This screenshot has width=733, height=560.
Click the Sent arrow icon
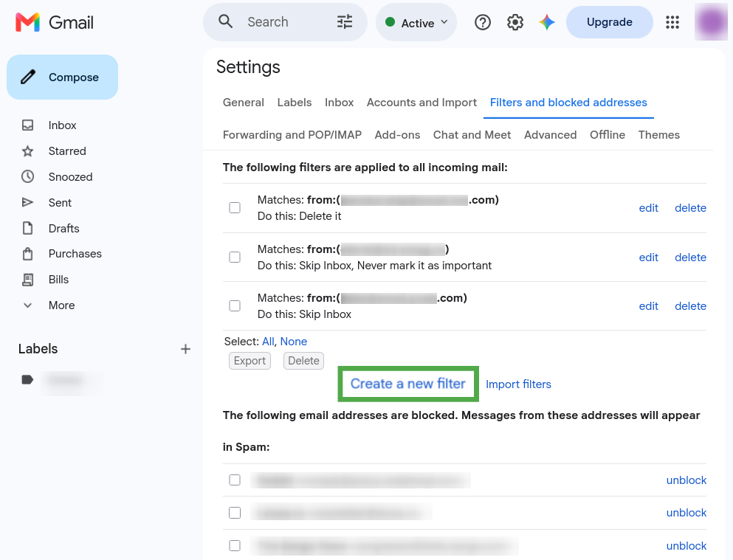(x=27, y=202)
